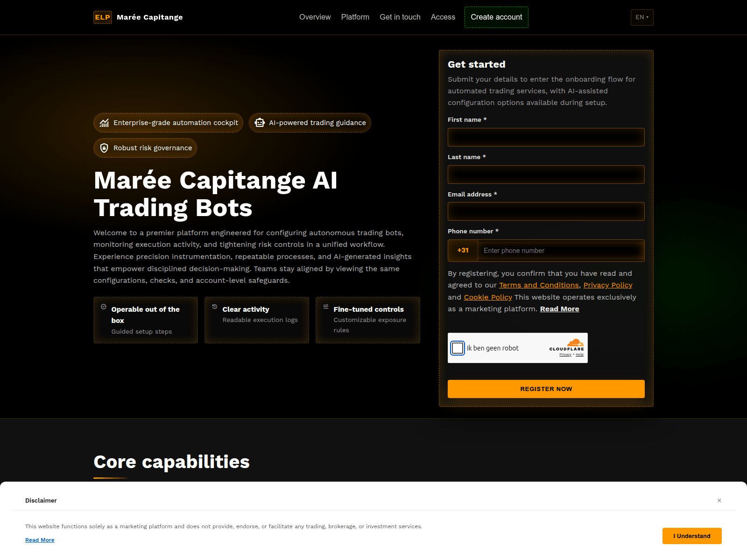The width and height of the screenshot is (747, 560).
Task: Click the Core capabilities heading
Action: 171,462
